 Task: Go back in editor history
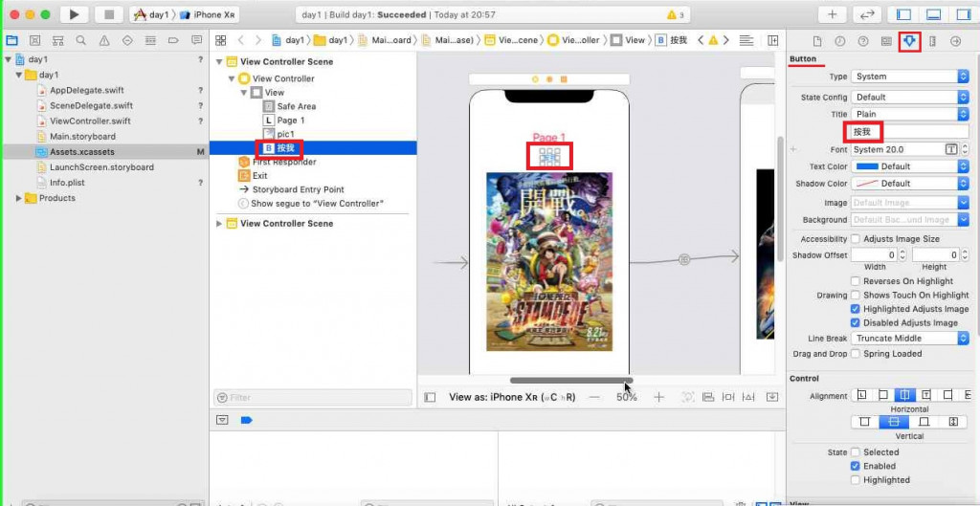pyautogui.click(x=240, y=40)
